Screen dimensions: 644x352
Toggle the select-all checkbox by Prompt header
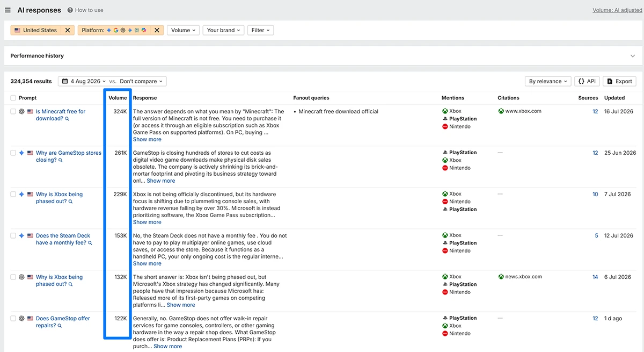pos(13,98)
